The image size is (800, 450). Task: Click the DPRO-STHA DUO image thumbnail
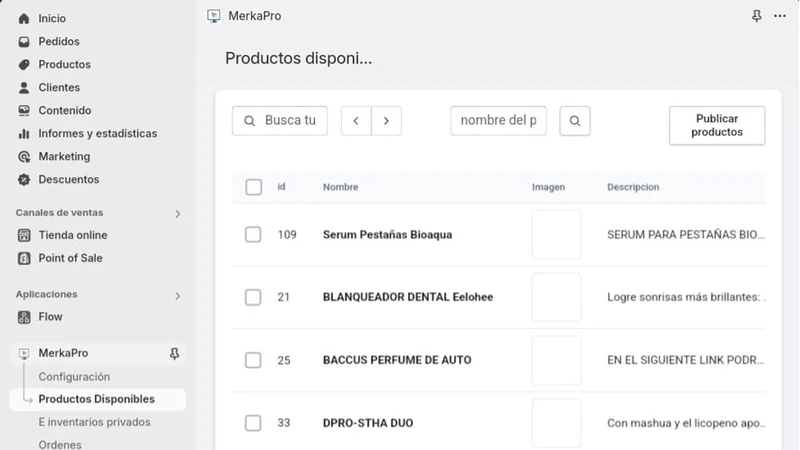[557, 423]
